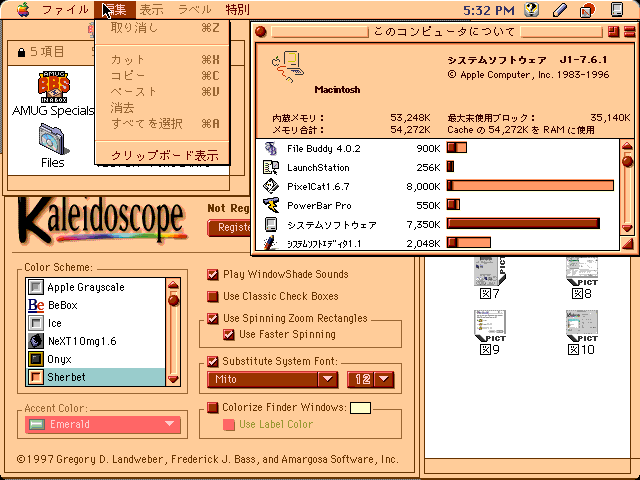Click the PixelCat1.6.7 app icon
The height and width of the screenshot is (480, 640).
tap(271, 186)
